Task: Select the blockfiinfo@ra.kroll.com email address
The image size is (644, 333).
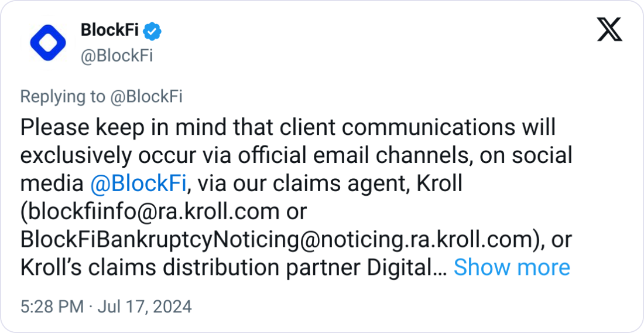Action: (152, 211)
